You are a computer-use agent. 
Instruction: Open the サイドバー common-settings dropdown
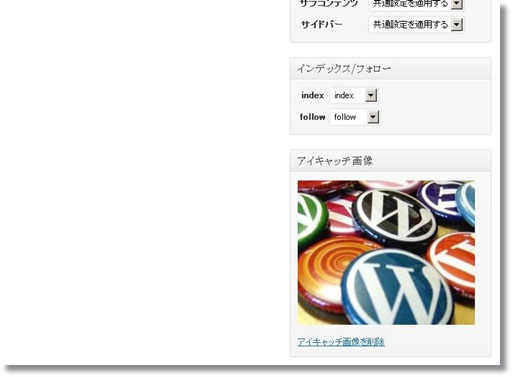pyautogui.click(x=416, y=24)
